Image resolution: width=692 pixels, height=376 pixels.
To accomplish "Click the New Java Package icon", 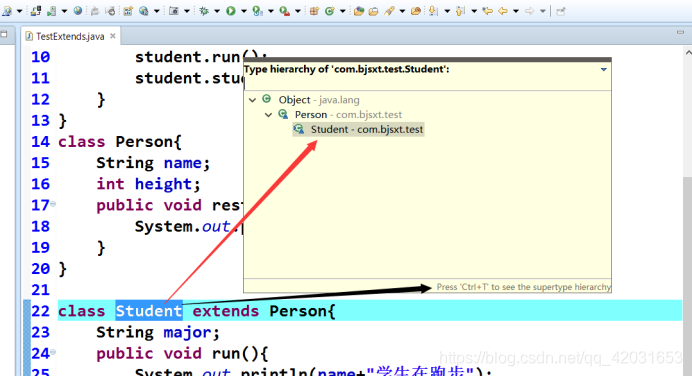I will click(314, 11).
